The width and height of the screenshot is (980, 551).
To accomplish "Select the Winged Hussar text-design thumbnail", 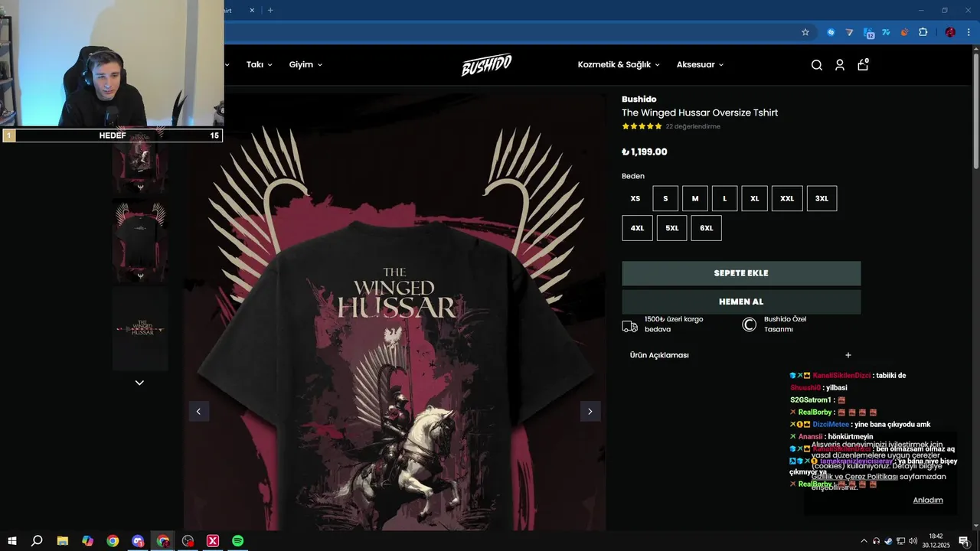I will 140,329.
